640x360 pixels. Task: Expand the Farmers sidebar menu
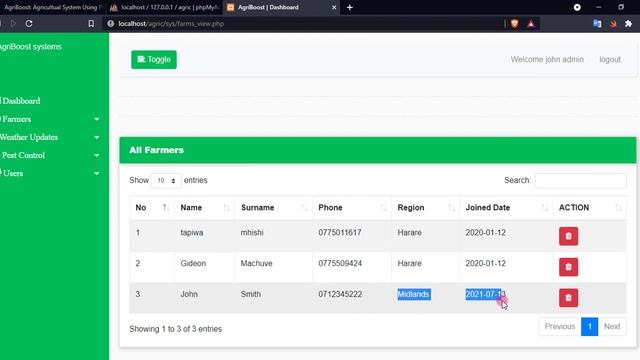coord(50,119)
